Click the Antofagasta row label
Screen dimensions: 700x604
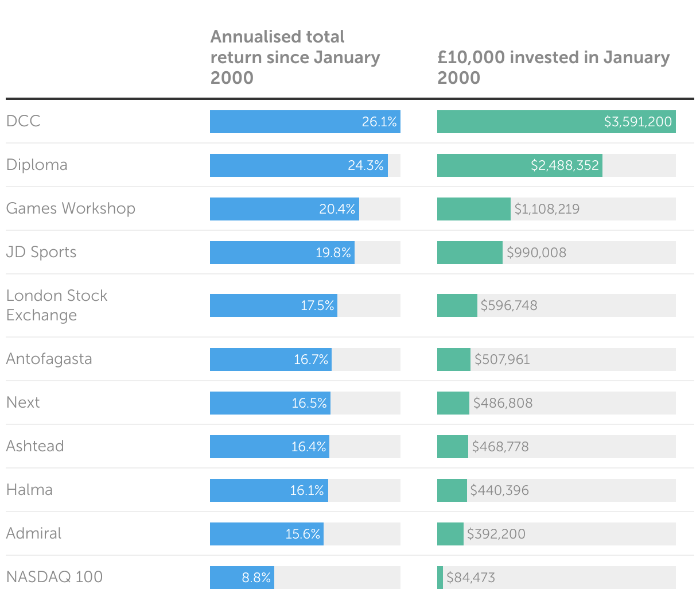click(x=49, y=359)
